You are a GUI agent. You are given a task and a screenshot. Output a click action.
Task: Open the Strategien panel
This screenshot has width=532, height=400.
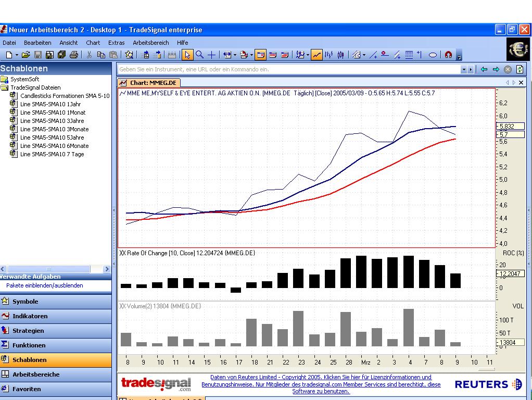coord(56,331)
